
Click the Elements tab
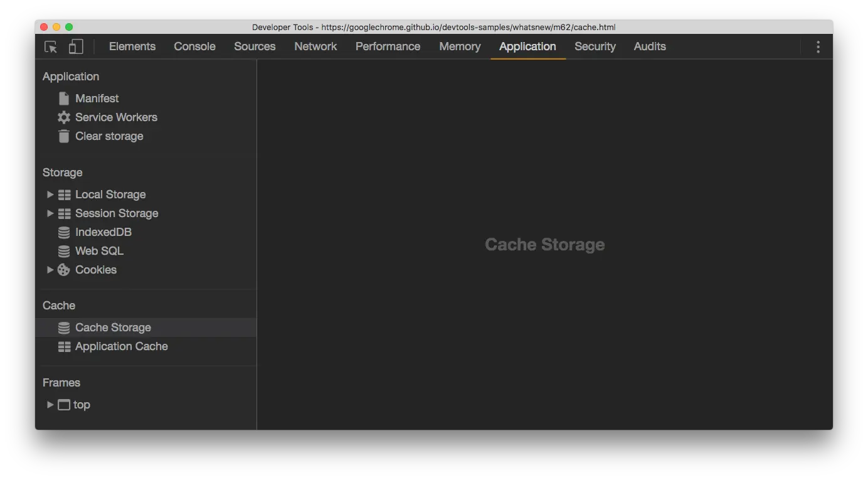pos(132,46)
